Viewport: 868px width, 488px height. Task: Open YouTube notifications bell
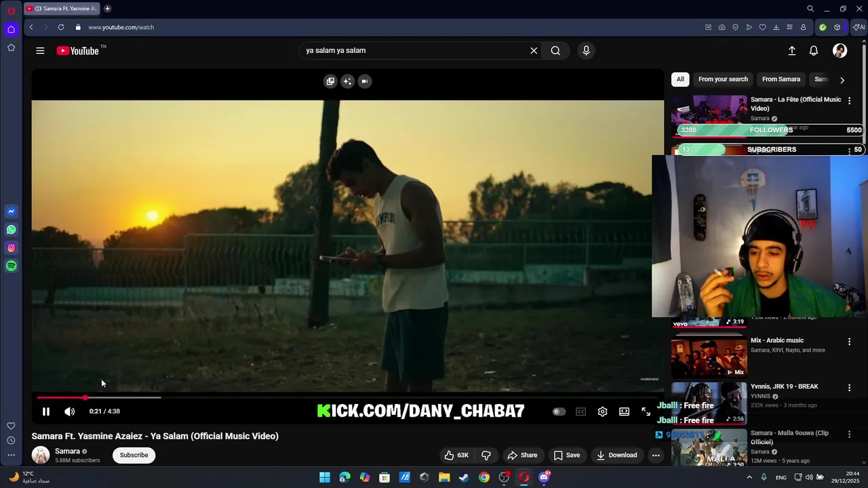[814, 51]
